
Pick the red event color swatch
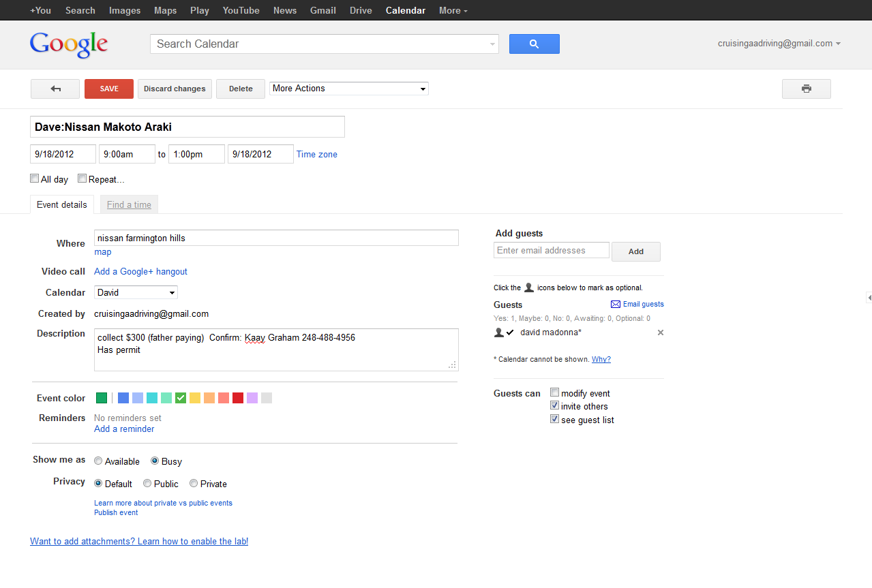(238, 398)
